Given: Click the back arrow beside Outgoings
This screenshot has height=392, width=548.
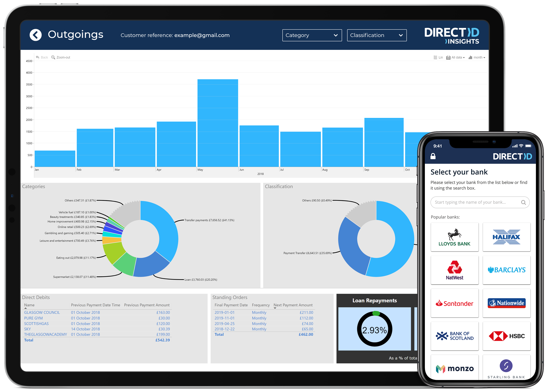Looking at the screenshot, I should [35, 35].
